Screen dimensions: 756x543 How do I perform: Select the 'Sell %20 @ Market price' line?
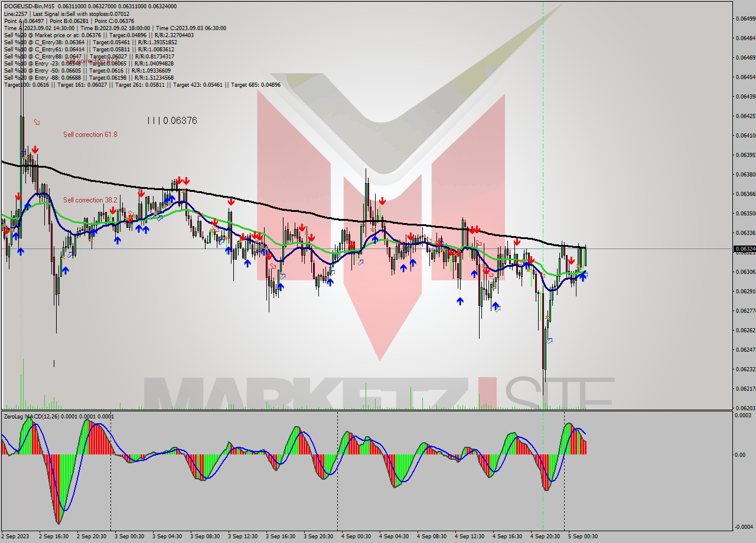(x=99, y=35)
